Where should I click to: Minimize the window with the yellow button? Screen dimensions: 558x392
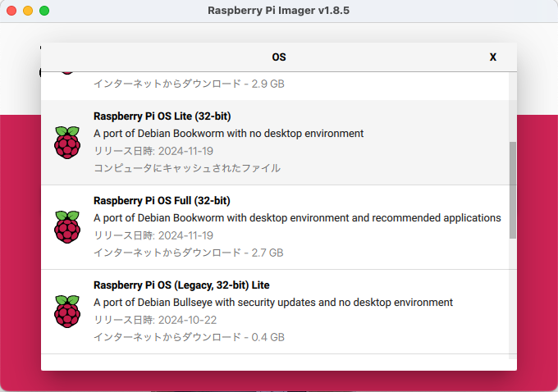[28, 11]
